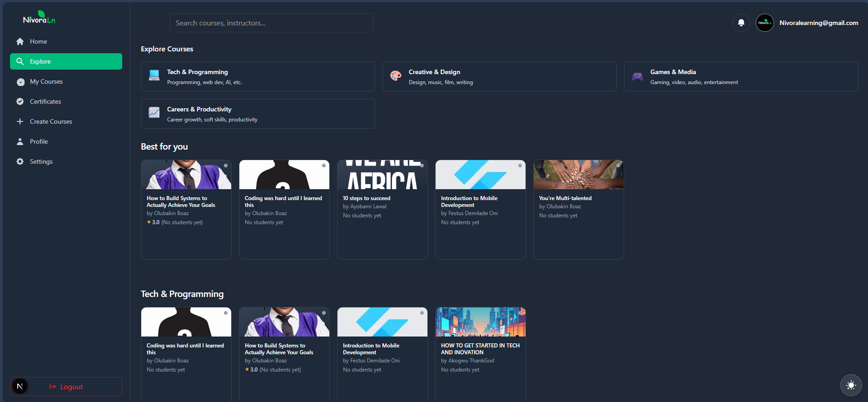The height and width of the screenshot is (402, 868).
Task: Open My Courses from the sidebar
Action: (x=46, y=81)
